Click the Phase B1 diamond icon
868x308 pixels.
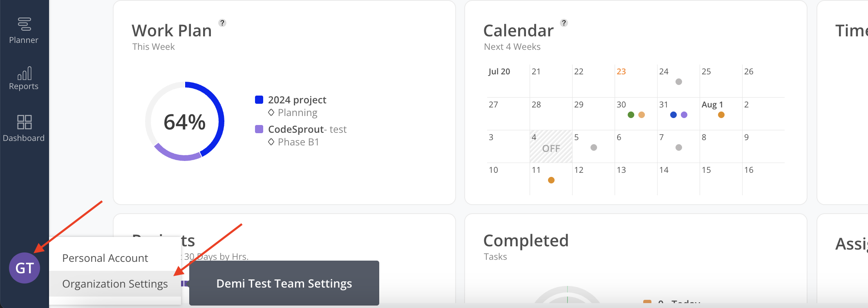pos(271,142)
